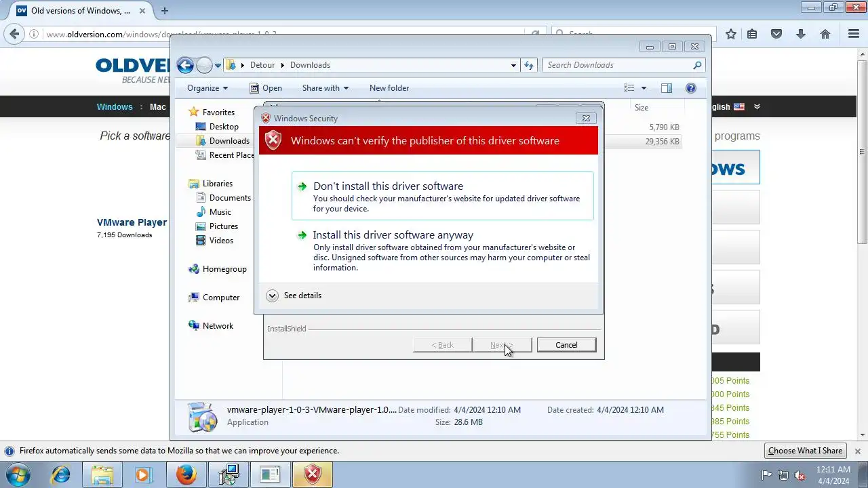Viewport: 868px width, 488px height.
Task: Click Windows in the OldVersion nav bar
Action: [x=115, y=107]
